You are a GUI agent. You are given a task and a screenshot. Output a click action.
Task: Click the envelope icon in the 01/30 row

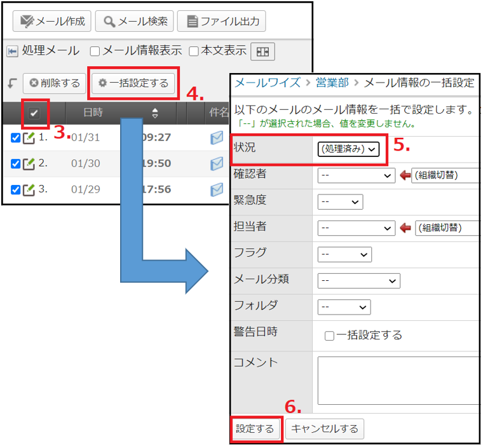[217, 163]
